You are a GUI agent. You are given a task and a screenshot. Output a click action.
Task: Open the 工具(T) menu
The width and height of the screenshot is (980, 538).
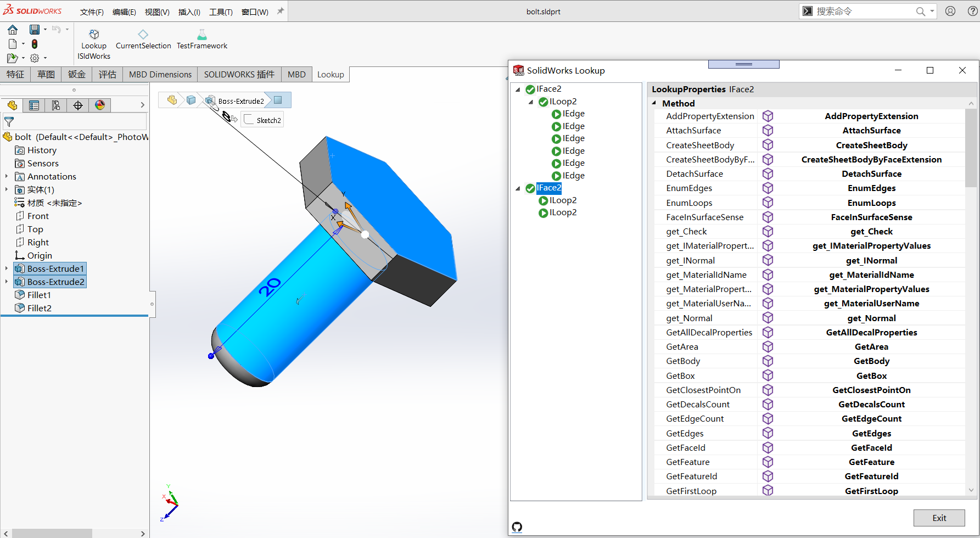[221, 12]
